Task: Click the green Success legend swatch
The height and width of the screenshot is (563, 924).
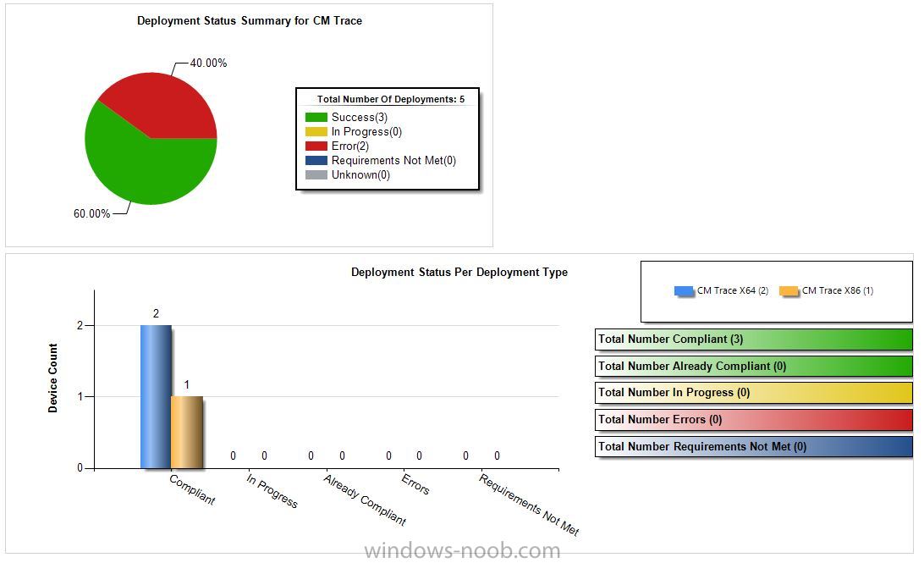Action: tap(316, 118)
